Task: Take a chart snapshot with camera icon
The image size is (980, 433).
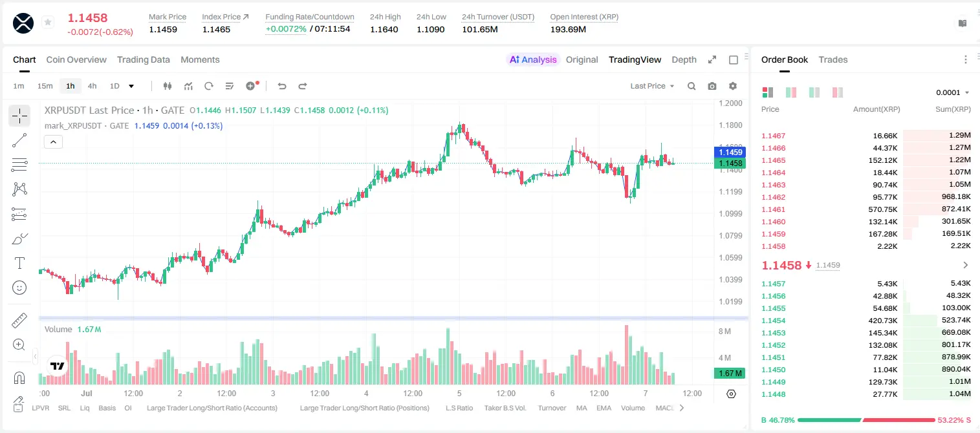Action: [x=712, y=86]
